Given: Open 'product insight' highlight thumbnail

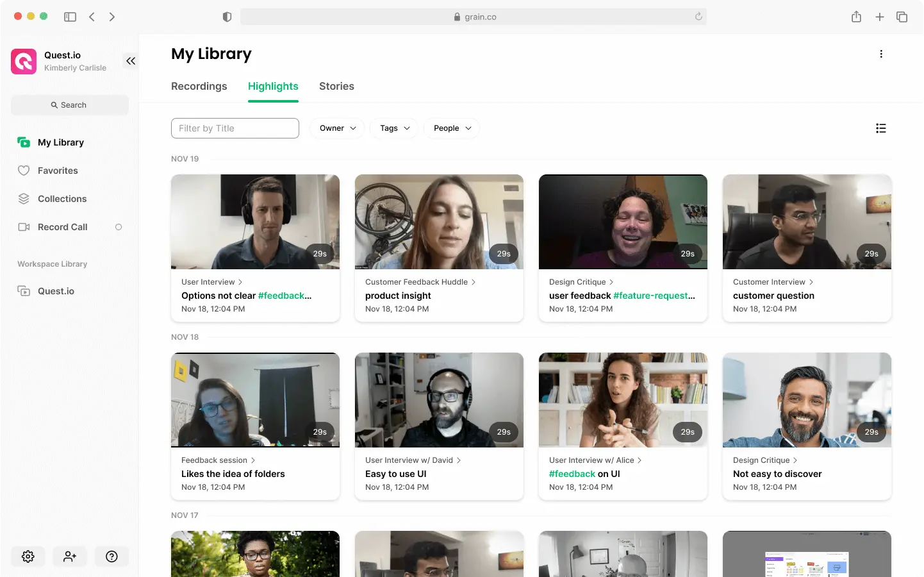Looking at the screenshot, I should [x=439, y=222].
